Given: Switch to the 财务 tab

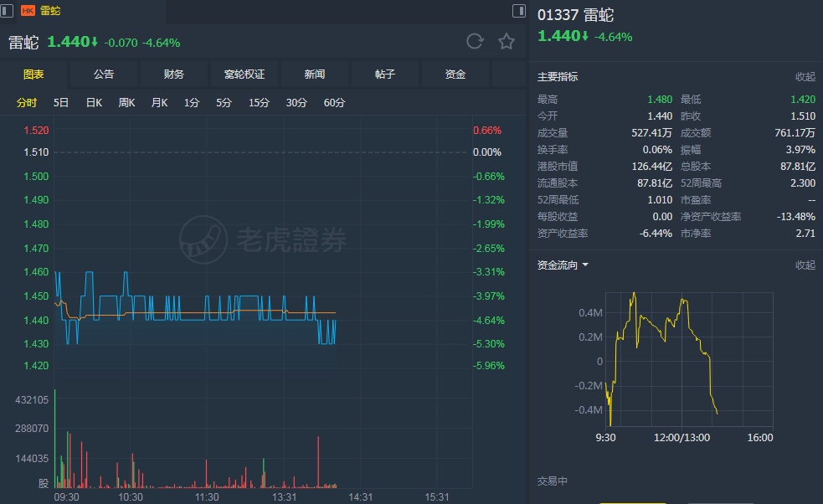Looking at the screenshot, I should coord(174,74).
